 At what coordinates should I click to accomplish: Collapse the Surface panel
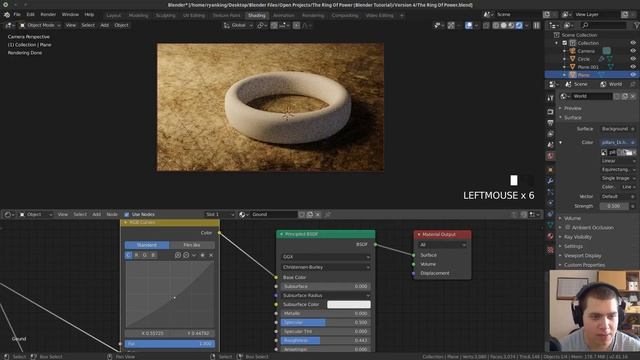(572, 118)
